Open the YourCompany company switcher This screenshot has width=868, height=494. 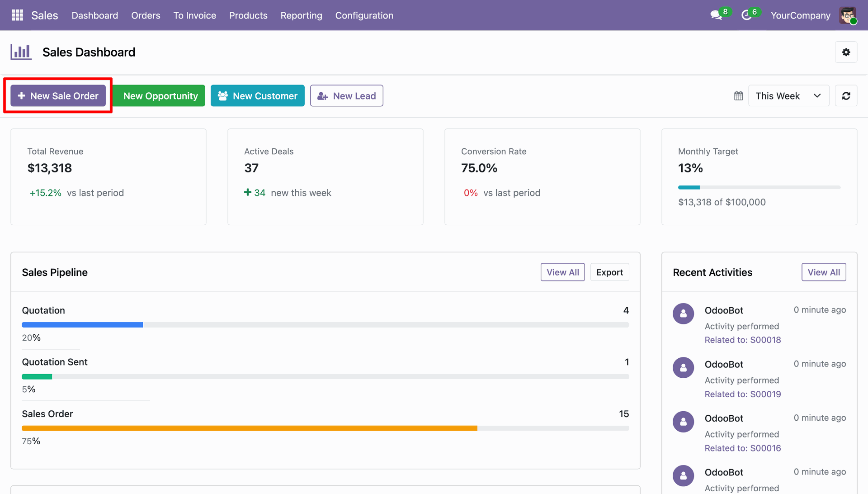[x=800, y=15]
